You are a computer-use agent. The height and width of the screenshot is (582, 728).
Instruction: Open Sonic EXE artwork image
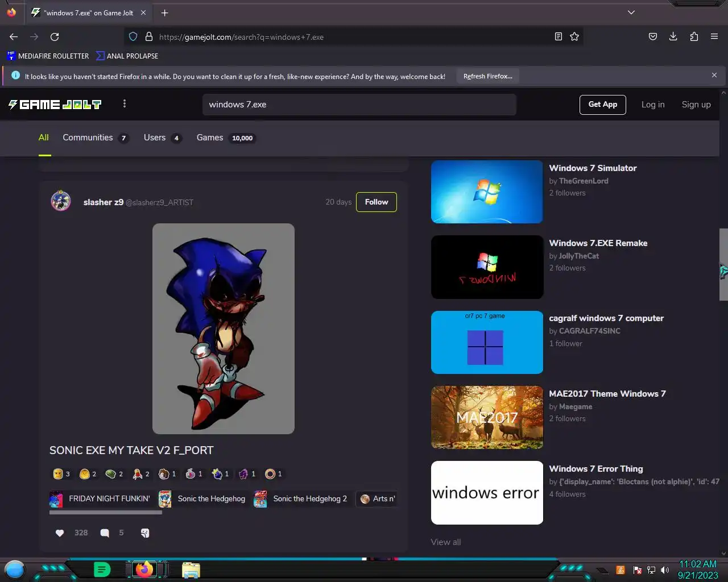(x=224, y=329)
